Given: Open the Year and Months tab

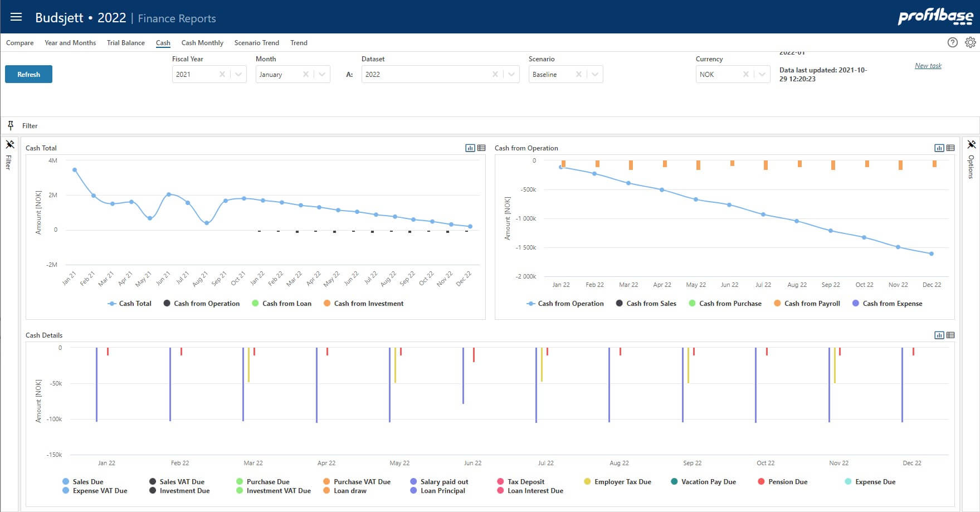Looking at the screenshot, I should [x=70, y=43].
